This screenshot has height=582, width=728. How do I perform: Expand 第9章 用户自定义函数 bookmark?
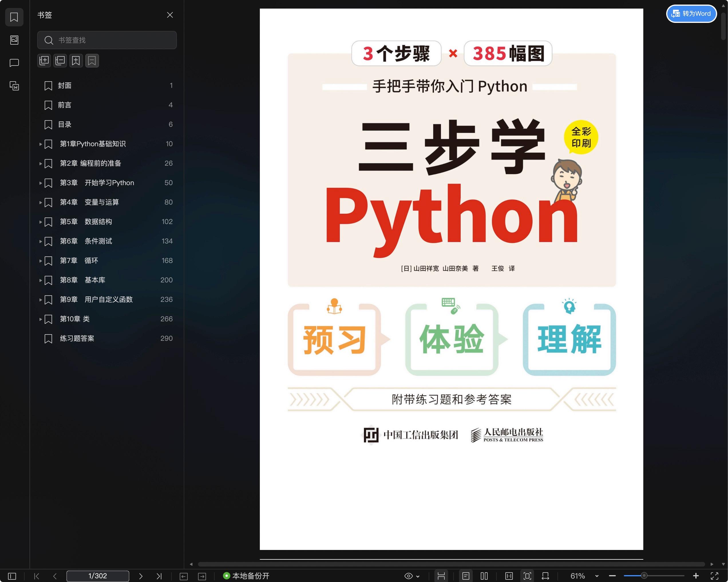click(41, 300)
